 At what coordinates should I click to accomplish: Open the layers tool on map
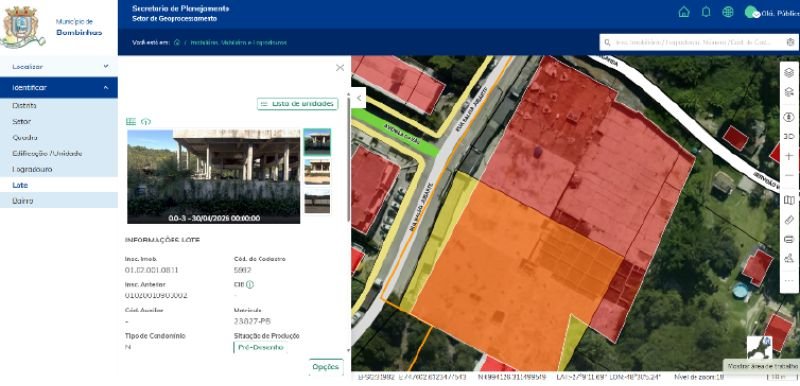pos(789,73)
